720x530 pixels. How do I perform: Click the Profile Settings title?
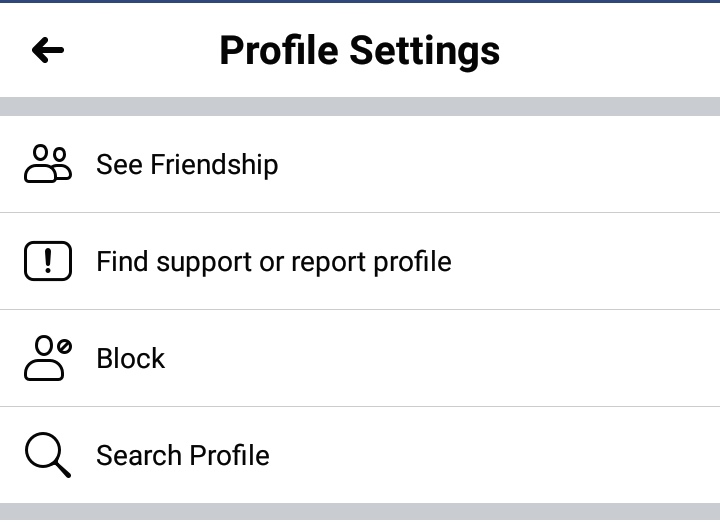360,51
